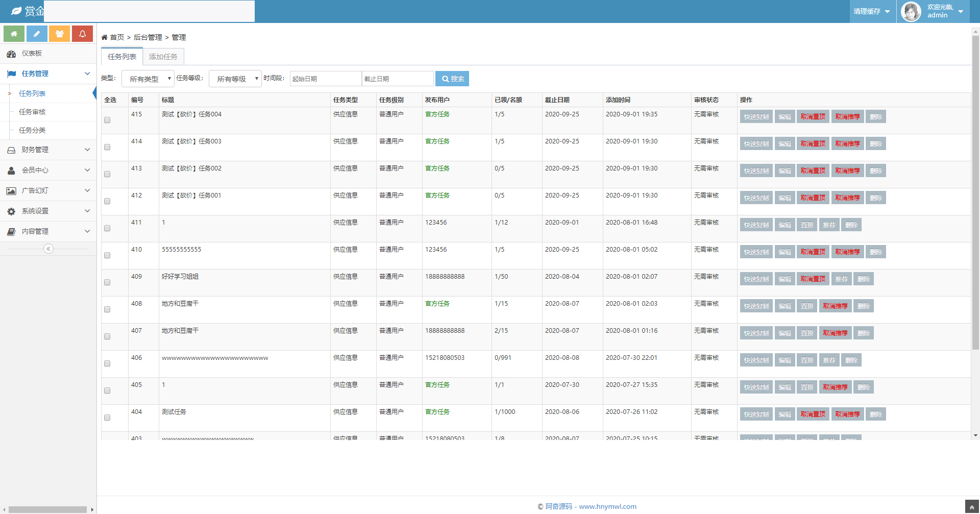Select checkbox for row 410
This screenshot has width=980, height=514.
(x=107, y=256)
